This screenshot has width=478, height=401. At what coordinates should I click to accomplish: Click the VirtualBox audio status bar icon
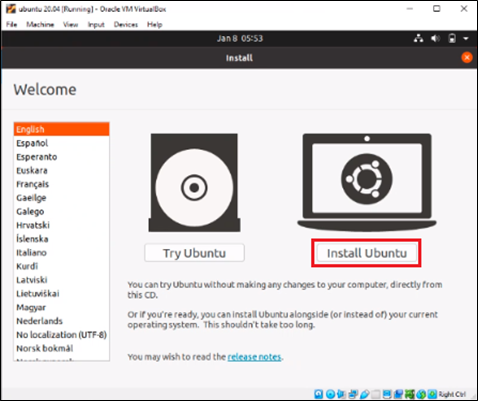(341, 394)
